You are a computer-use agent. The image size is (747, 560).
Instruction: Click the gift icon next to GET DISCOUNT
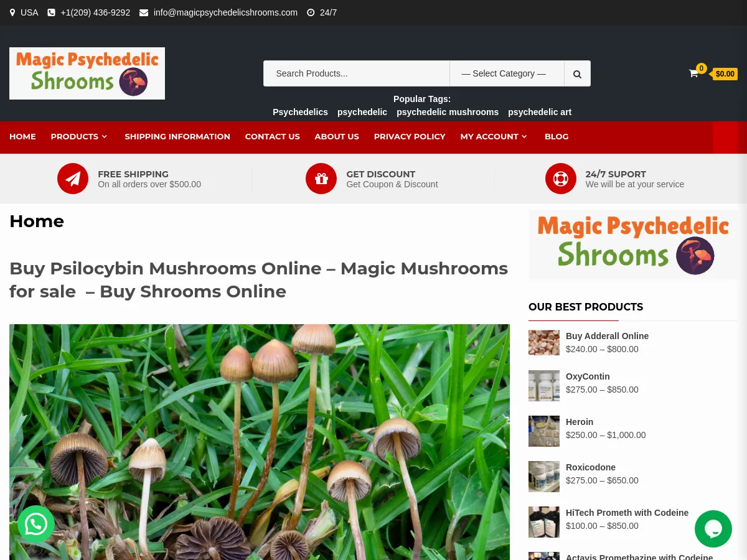pos(321,179)
